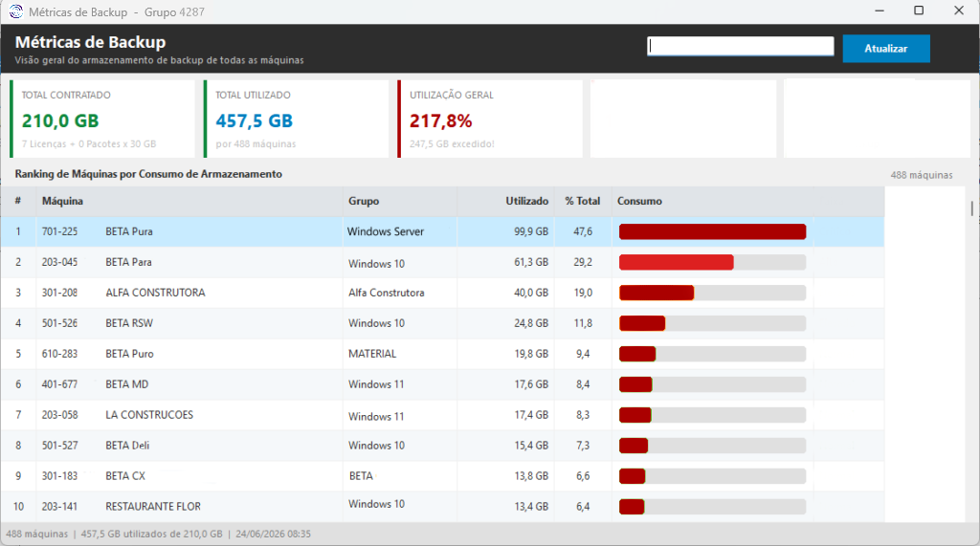
Task: Select the BETA Pura row
Action: pos(442,231)
